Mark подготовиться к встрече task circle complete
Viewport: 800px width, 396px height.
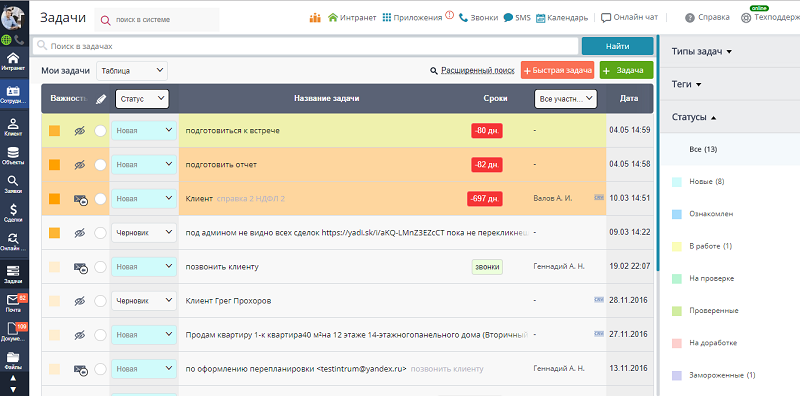coord(101,131)
